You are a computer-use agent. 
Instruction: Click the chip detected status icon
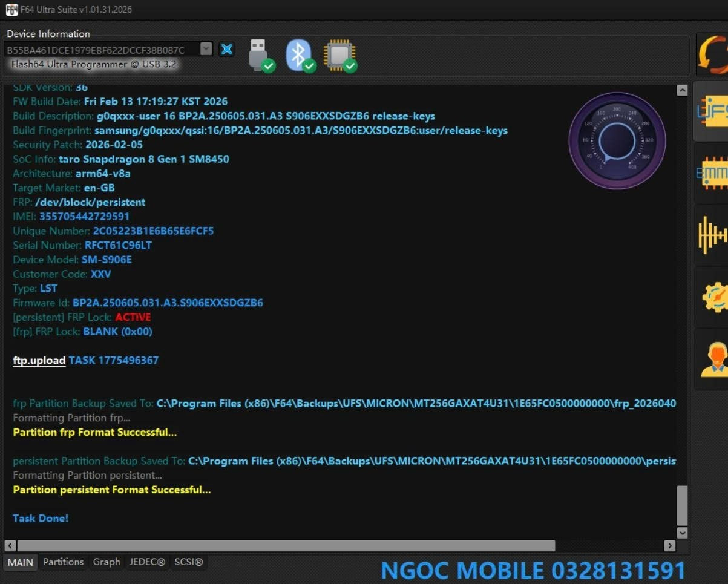pos(341,56)
